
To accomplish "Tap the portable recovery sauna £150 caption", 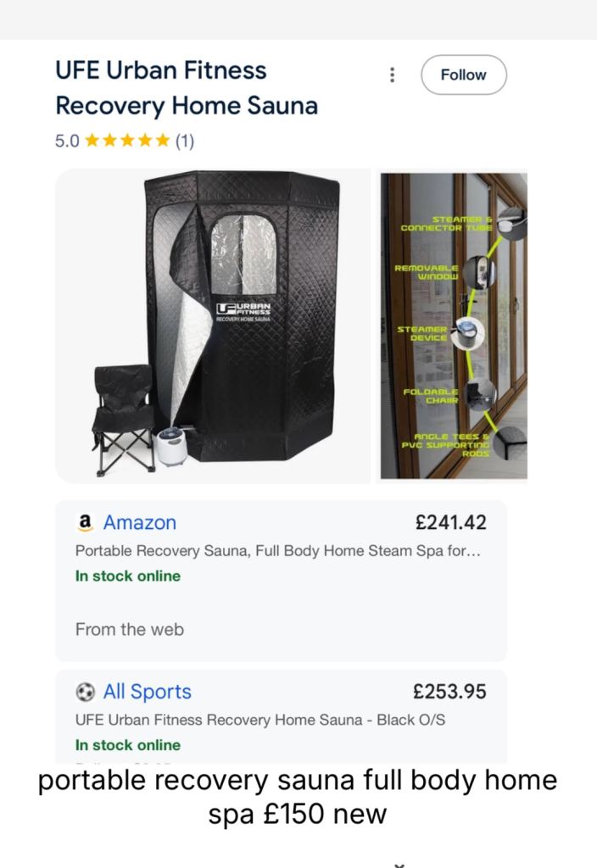I will pyautogui.click(x=298, y=797).
